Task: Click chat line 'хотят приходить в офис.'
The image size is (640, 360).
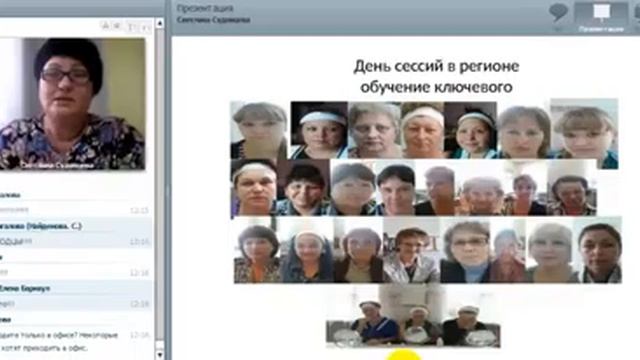Action: pyautogui.click(x=44, y=348)
